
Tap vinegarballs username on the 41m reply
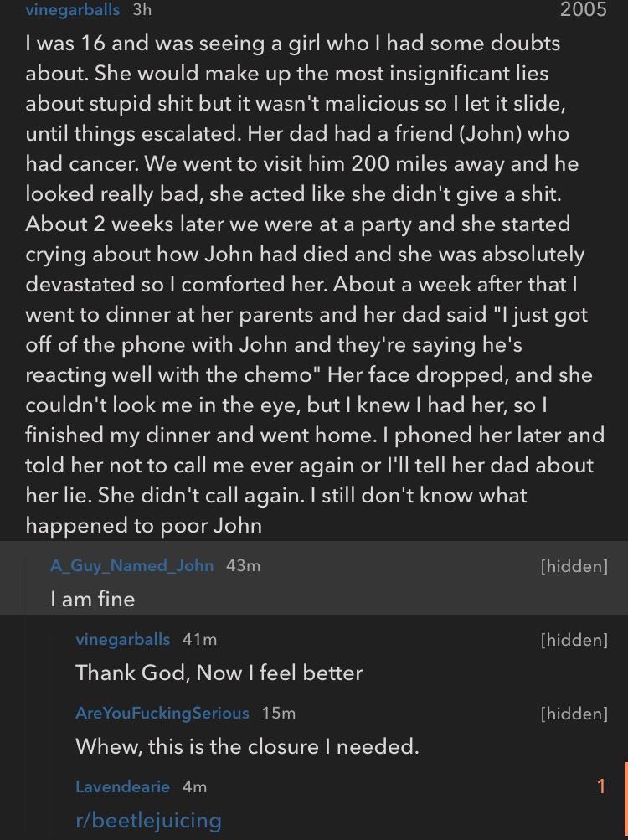coord(122,639)
